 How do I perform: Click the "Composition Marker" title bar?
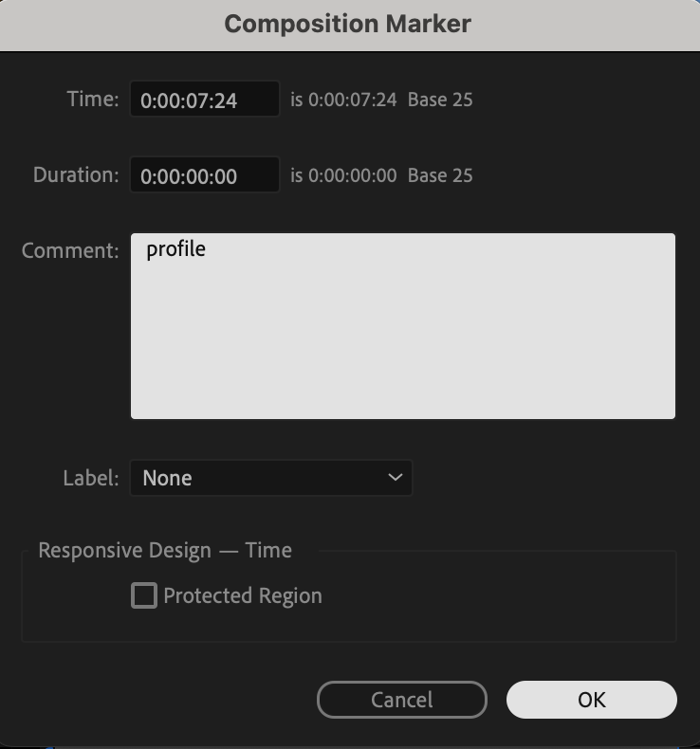(x=348, y=24)
